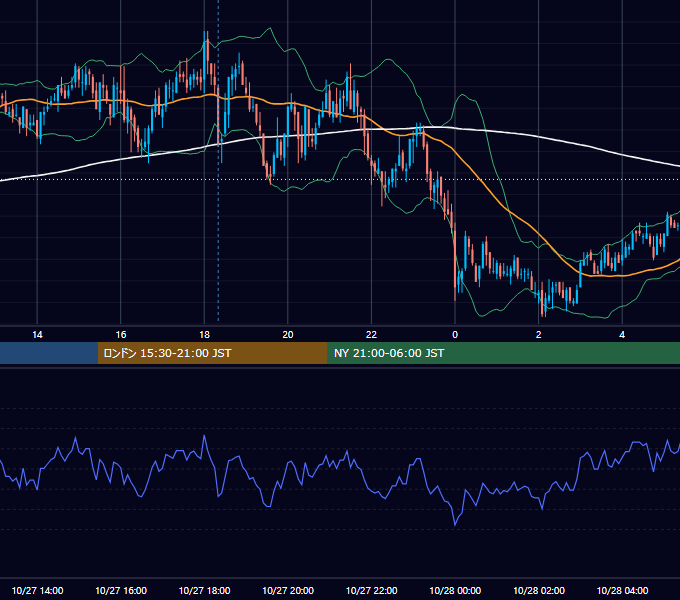Viewport: 680px width, 600px height.
Task: Click the blue session bar before ロンドン
Action: (x=49, y=353)
